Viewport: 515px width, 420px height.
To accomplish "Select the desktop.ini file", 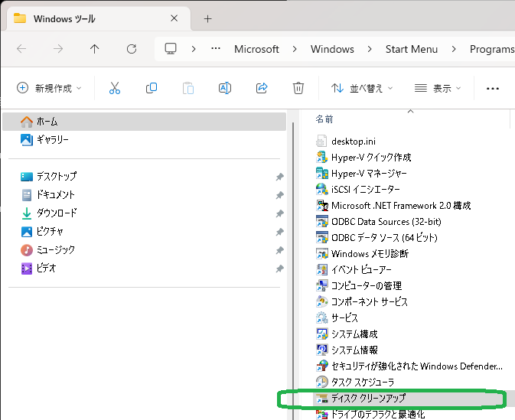I will pos(346,142).
